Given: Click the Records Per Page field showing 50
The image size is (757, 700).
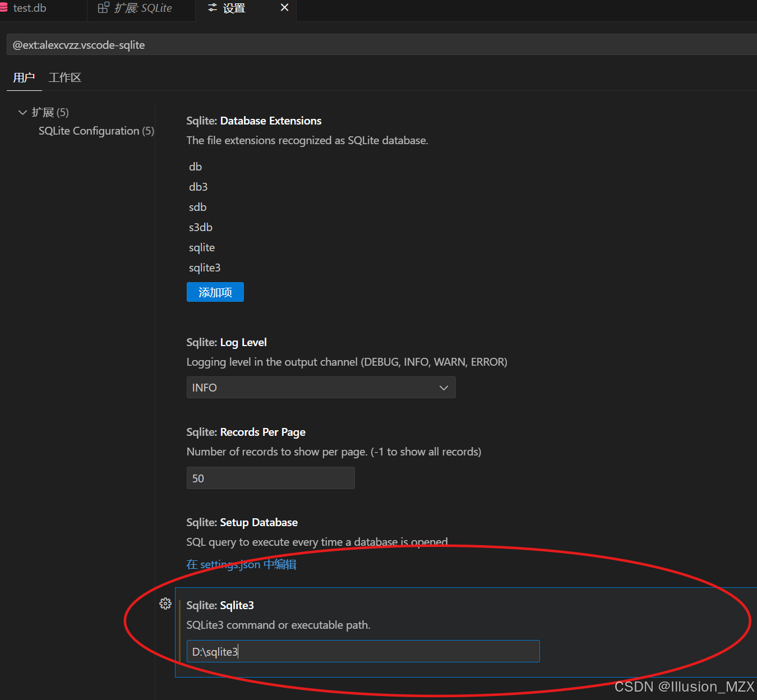Looking at the screenshot, I should click(271, 478).
